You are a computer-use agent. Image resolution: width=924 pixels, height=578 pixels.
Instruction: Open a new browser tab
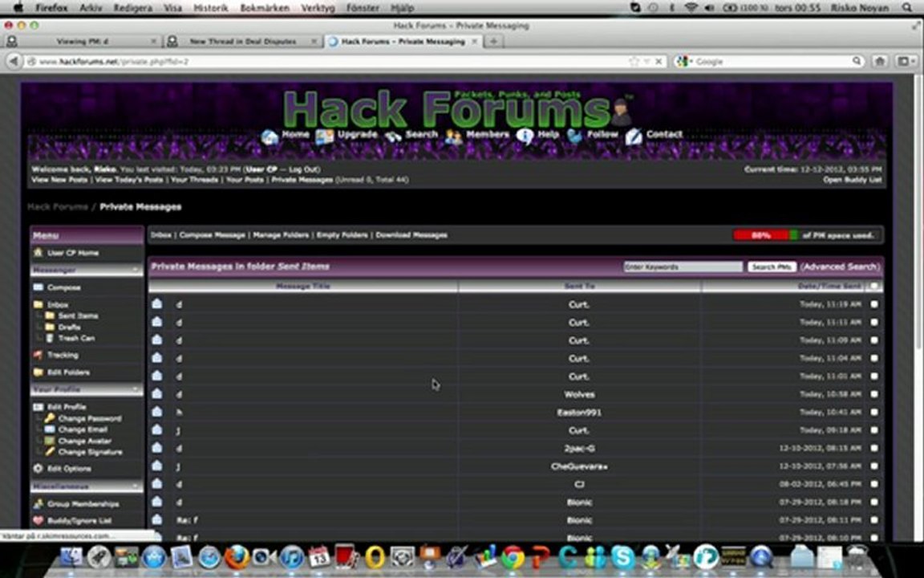pyautogui.click(x=494, y=41)
